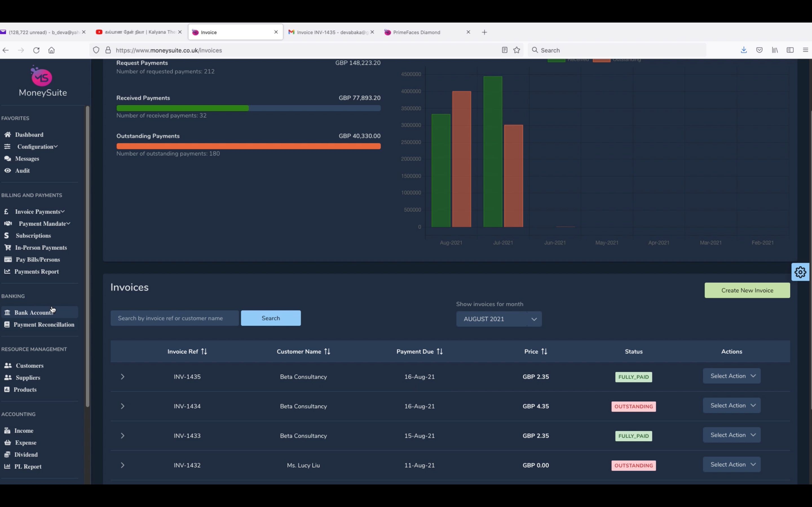The image size is (812, 507).
Task: Open Audit via the eye icon
Action: click(7, 170)
